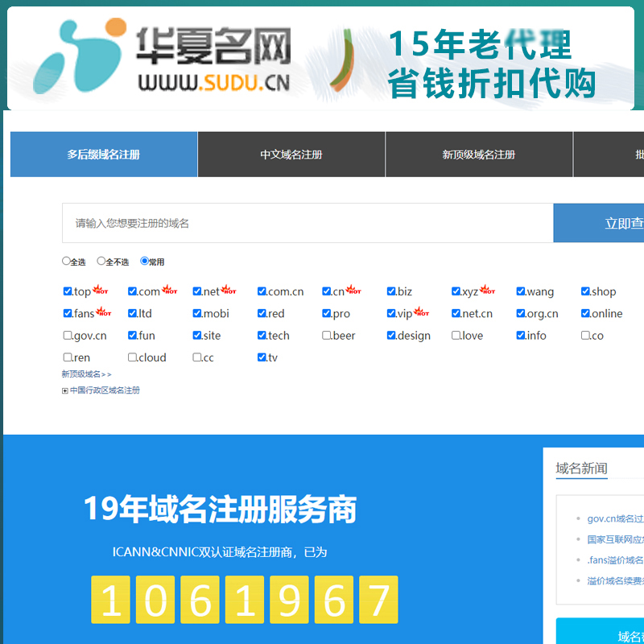The image size is (644, 644).
Task: Open the 新顶级域名注册 tab
Action: coord(478,154)
